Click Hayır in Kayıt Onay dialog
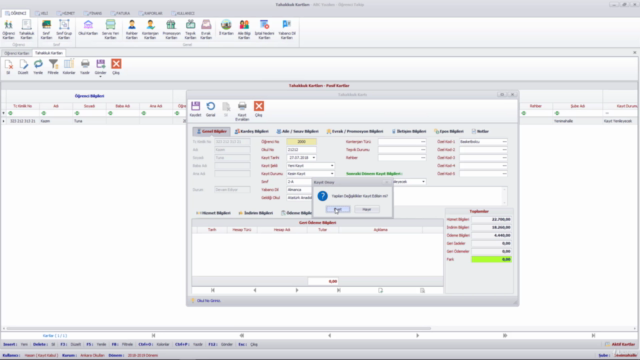640x360 pixels. (367, 209)
